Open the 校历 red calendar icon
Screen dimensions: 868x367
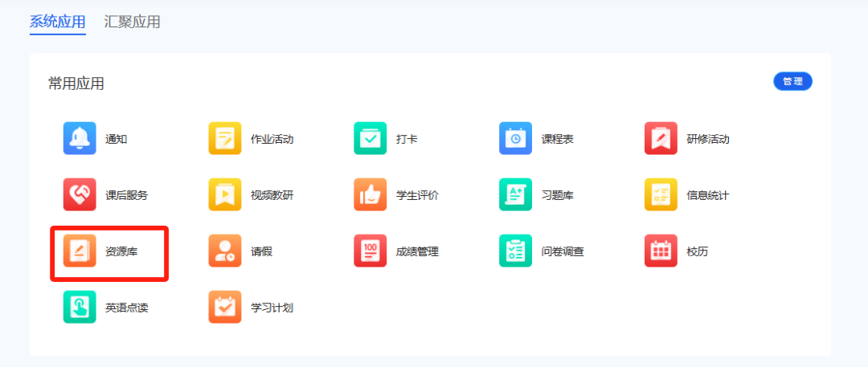(661, 251)
